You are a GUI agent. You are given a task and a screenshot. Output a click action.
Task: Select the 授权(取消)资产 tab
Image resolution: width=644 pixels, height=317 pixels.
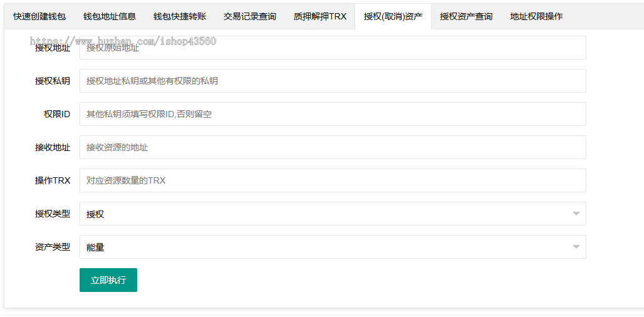pos(393,16)
